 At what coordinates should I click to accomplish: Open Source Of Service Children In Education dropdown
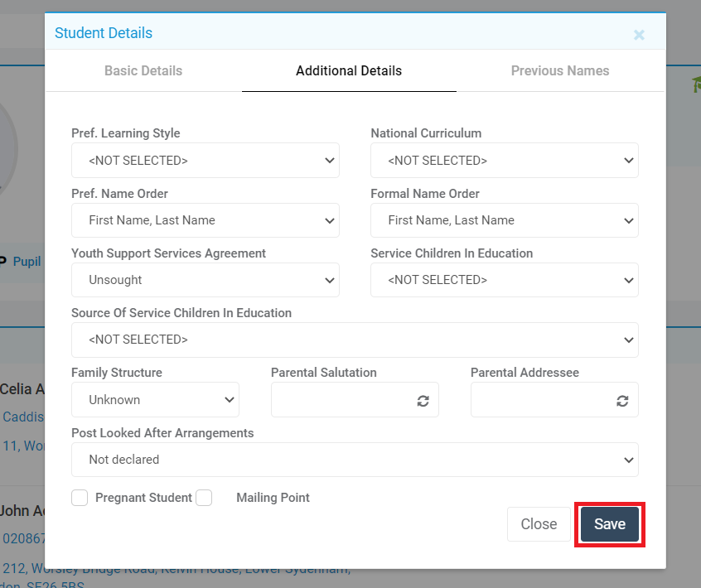click(355, 340)
